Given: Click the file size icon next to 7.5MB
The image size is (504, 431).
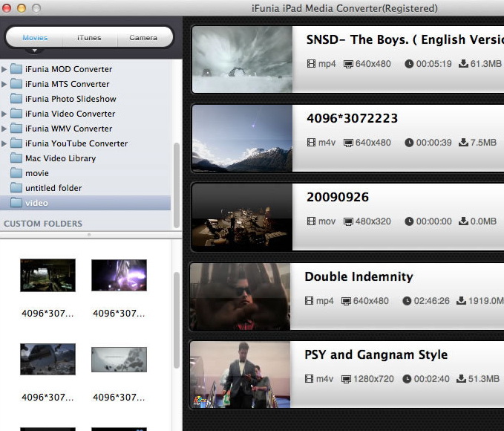Looking at the screenshot, I should [463, 142].
